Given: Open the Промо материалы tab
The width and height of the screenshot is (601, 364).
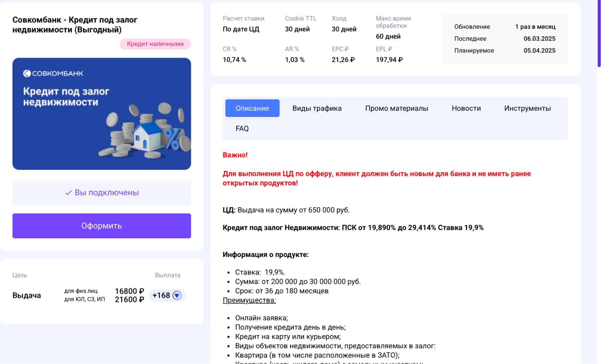Looking at the screenshot, I should [x=397, y=108].
